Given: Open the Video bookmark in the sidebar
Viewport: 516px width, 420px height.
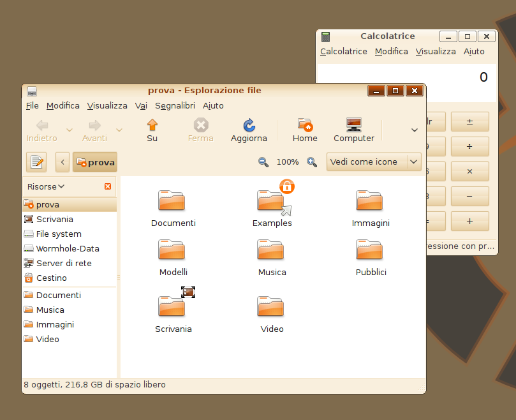Looking at the screenshot, I should (x=70, y=339).
